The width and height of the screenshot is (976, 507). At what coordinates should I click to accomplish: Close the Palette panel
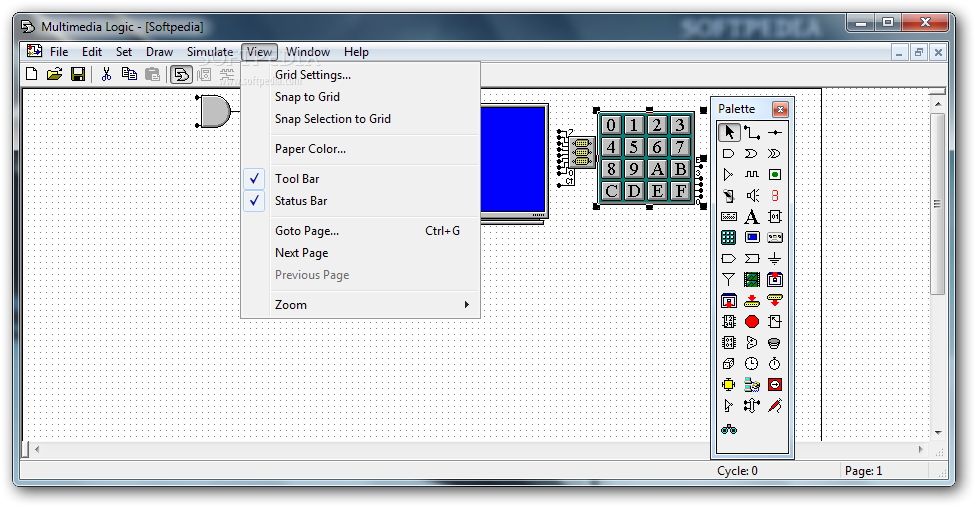coord(780,109)
